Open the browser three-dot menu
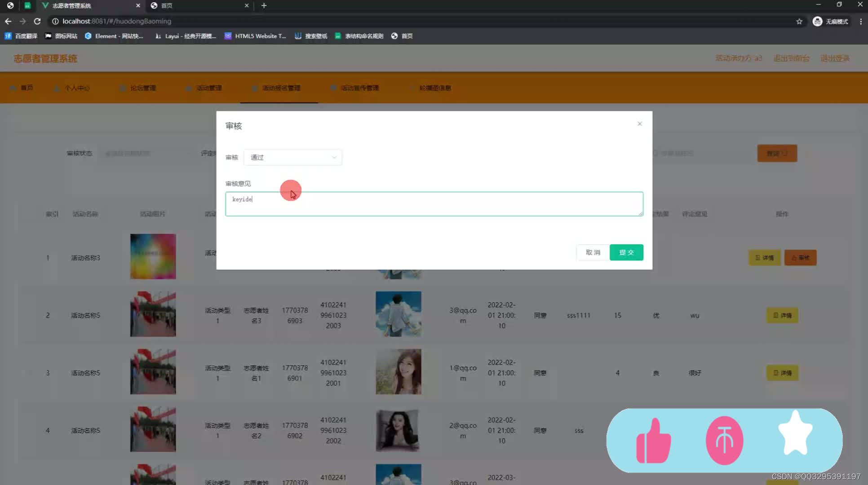Viewport: 868px width, 485px height. click(x=861, y=21)
